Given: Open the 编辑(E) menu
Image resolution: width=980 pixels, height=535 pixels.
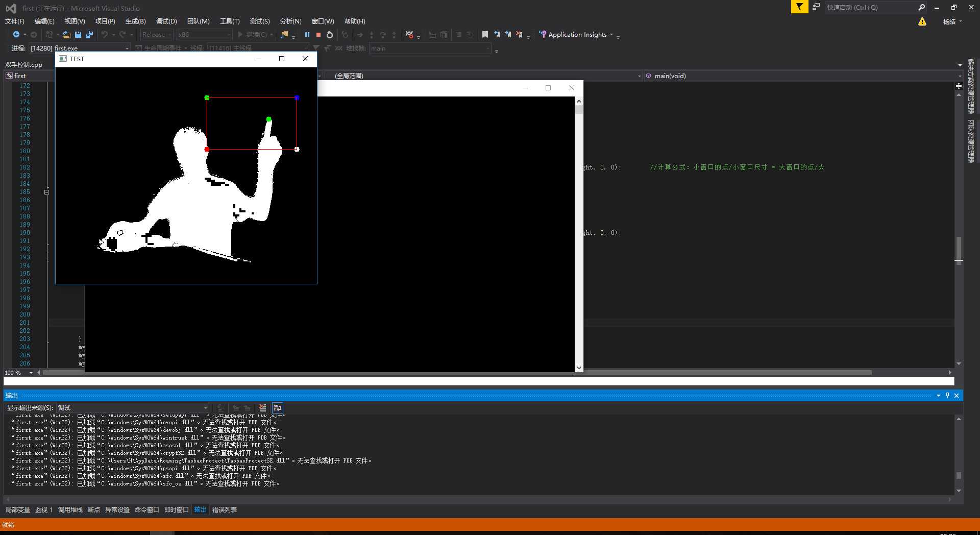Looking at the screenshot, I should tap(44, 21).
